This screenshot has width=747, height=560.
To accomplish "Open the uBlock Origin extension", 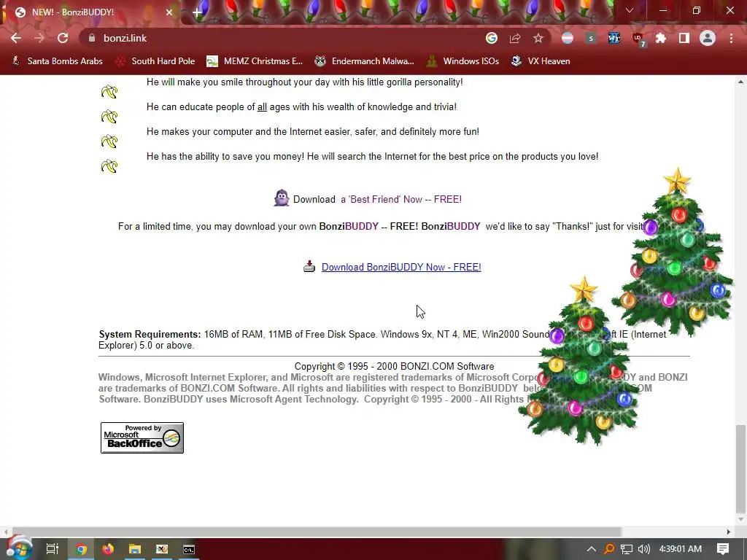I will pyautogui.click(x=638, y=39).
